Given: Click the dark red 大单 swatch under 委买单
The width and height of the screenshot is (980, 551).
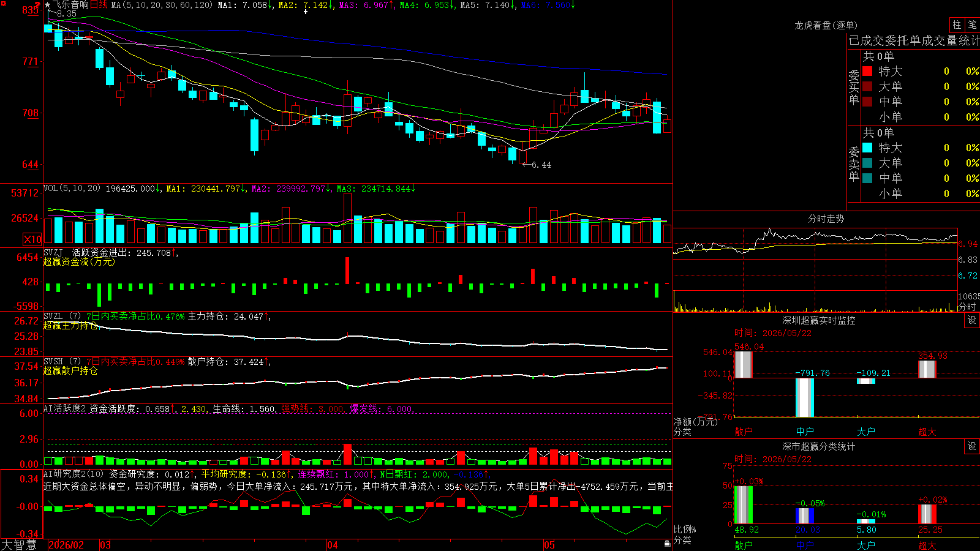Looking at the screenshot, I should click(x=867, y=86).
